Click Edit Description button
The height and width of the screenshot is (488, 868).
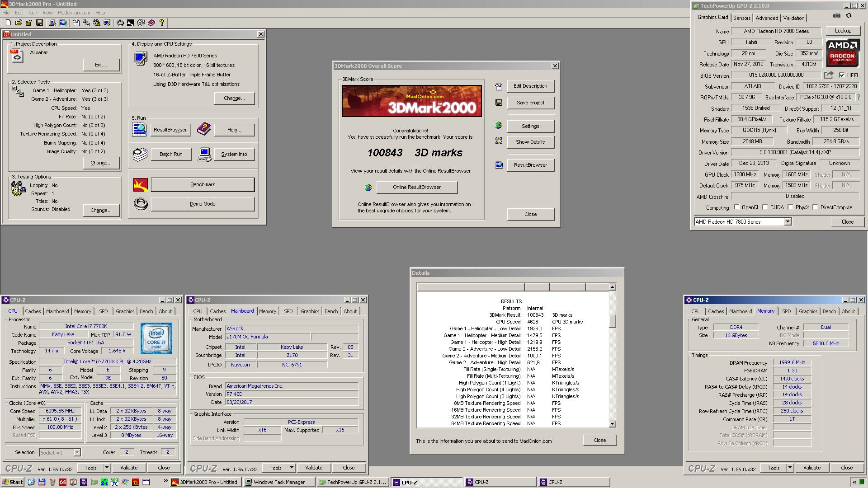pyautogui.click(x=531, y=86)
